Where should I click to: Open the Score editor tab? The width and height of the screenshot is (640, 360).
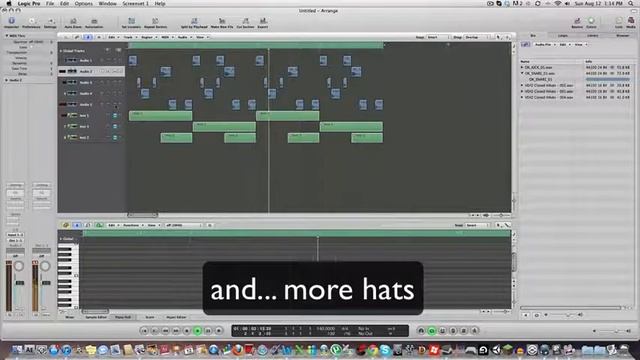(150, 317)
